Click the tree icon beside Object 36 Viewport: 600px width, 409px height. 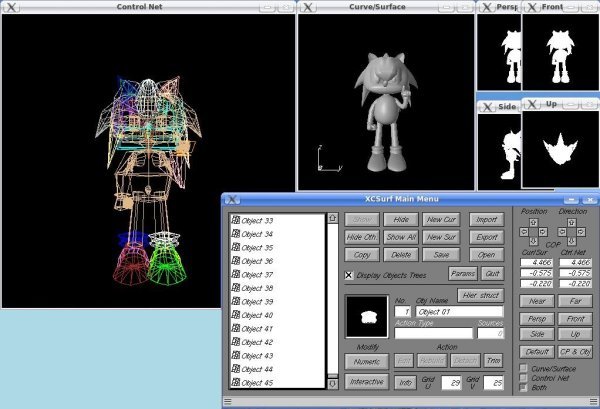click(x=235, y=261)
